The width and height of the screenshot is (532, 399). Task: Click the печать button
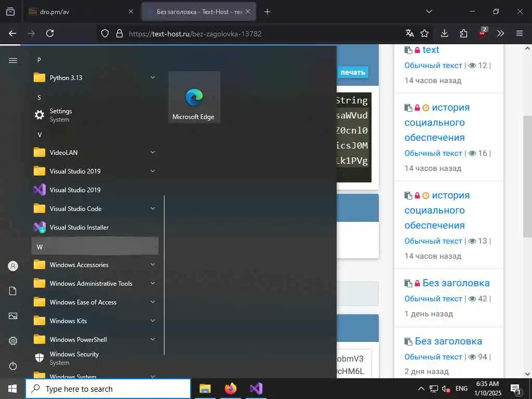coord(353,72)
